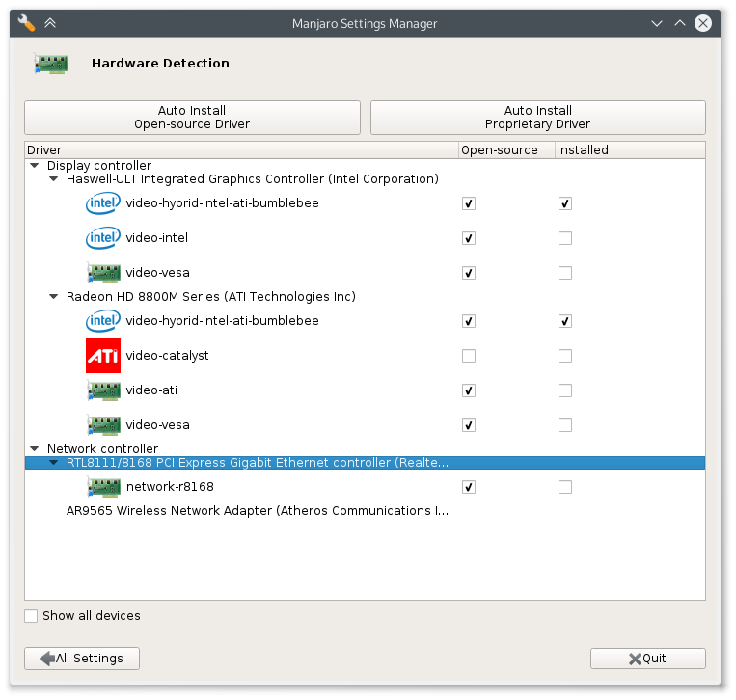736x700 pixels.
Task: Toggle Open-source box for Haswell video-hybrid-intel-ati-bumblebee
Action: [x=469, y=203]
